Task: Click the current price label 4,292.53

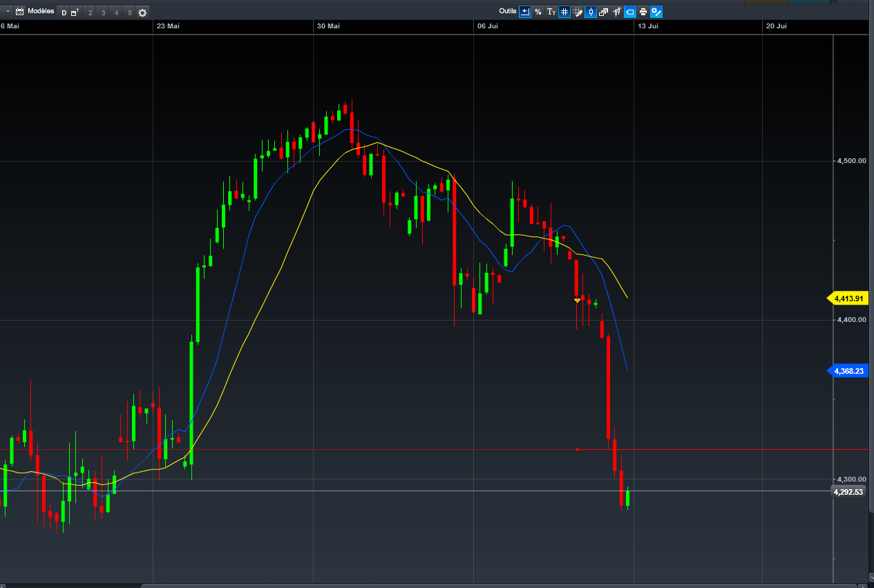Action: point(848,492)
